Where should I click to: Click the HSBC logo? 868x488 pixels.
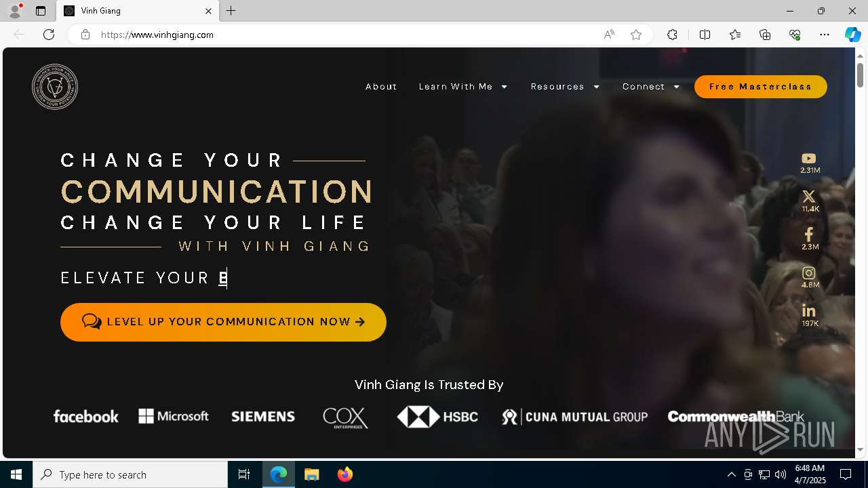(437, 417)
